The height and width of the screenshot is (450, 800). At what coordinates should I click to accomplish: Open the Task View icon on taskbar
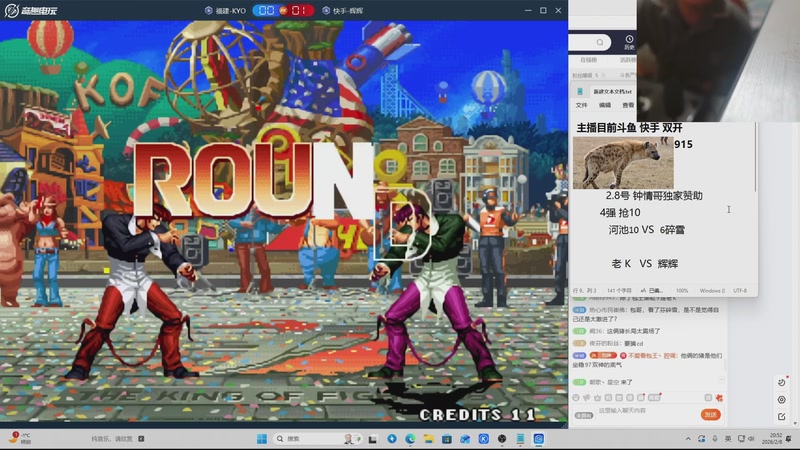373,439
